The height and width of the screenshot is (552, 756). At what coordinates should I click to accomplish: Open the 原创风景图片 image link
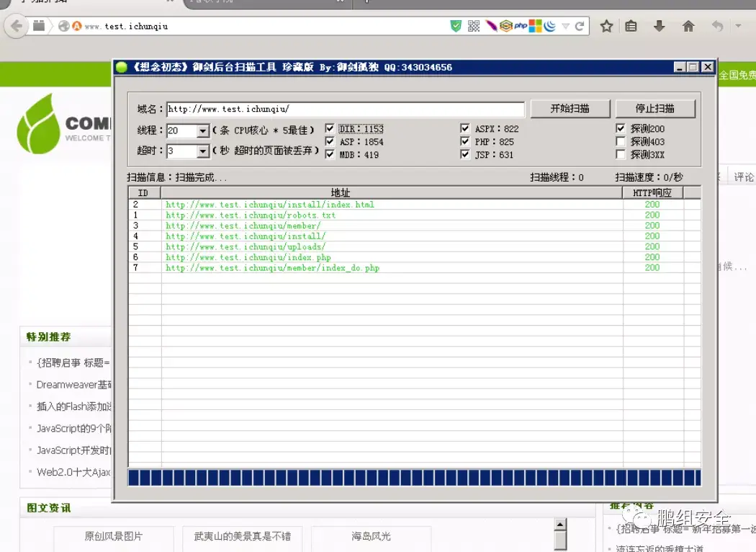[113, 536]
